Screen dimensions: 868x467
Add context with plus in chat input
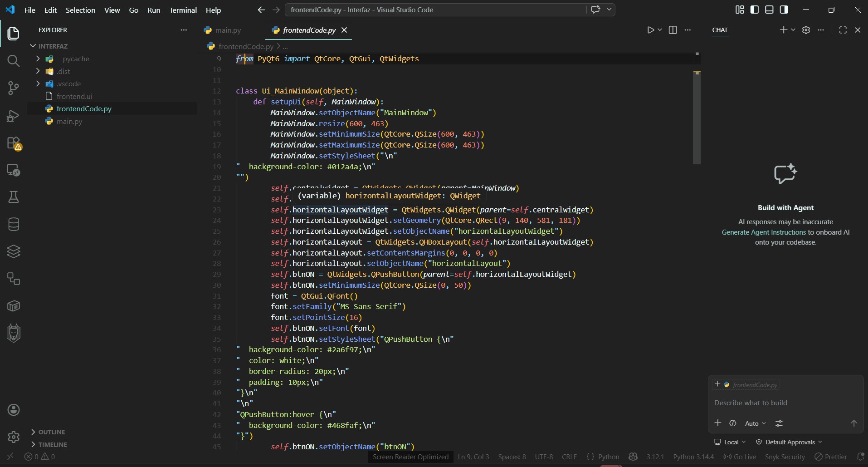(718, 423)
